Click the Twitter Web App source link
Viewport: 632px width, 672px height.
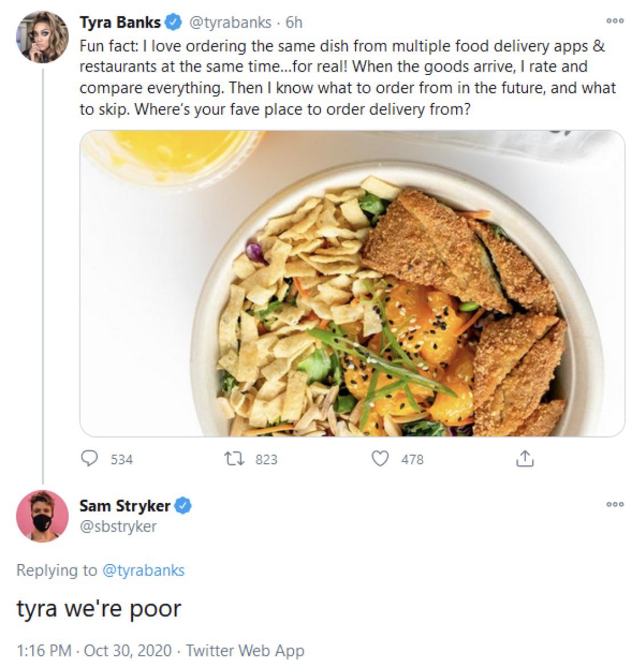click(245, 650)
